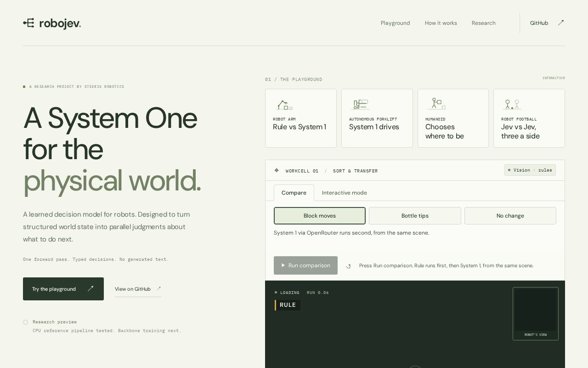Click the reset arrow icon next to Run comparison
The height and width of the screenshot is (368, 588).
348,266
